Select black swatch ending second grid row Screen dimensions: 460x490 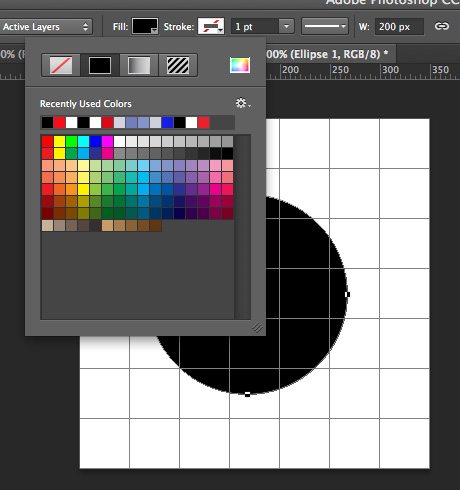coord(227,153)
